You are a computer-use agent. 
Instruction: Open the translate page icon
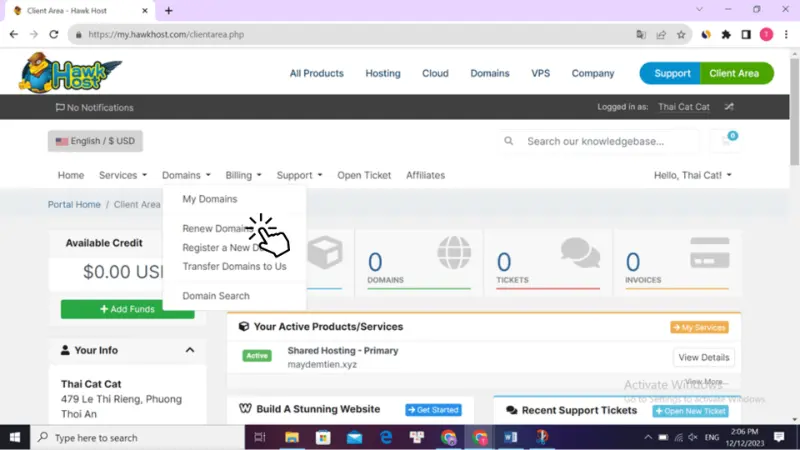pos(641,35)
